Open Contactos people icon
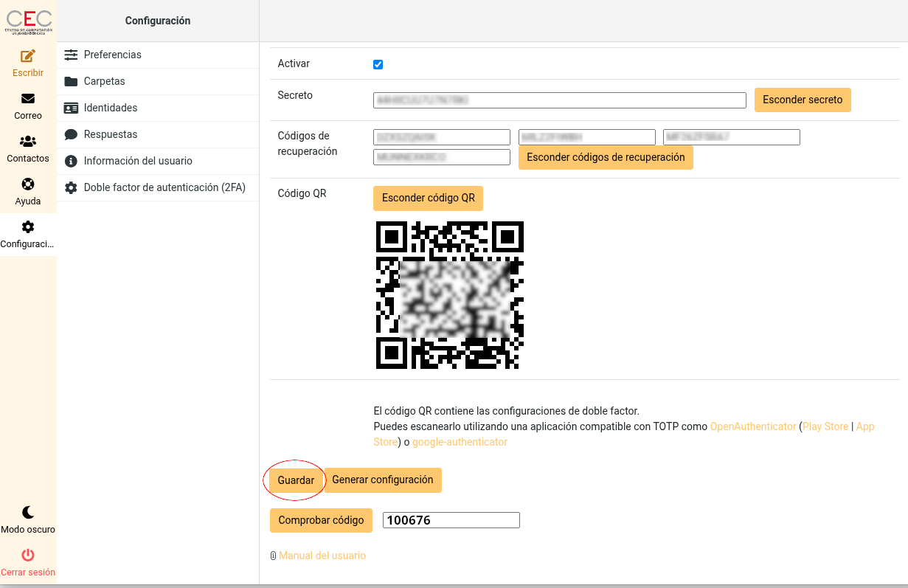 [x=28, y=142]
